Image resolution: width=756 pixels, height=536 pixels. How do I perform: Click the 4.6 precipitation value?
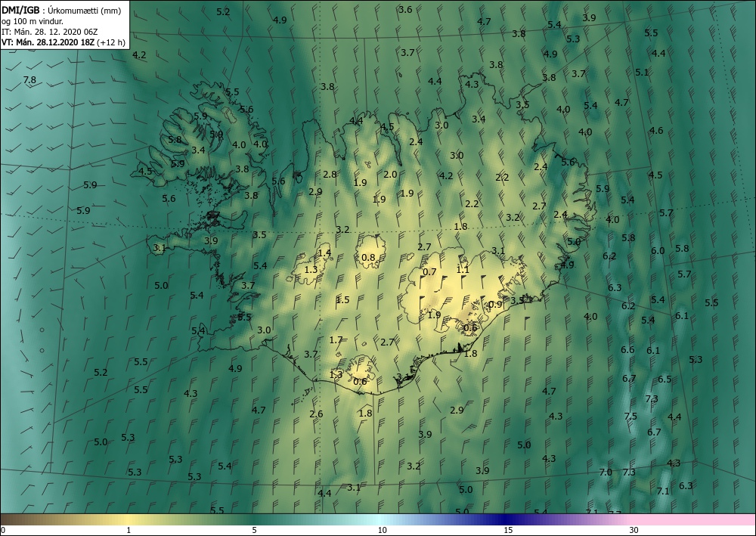tap(656, 131)
